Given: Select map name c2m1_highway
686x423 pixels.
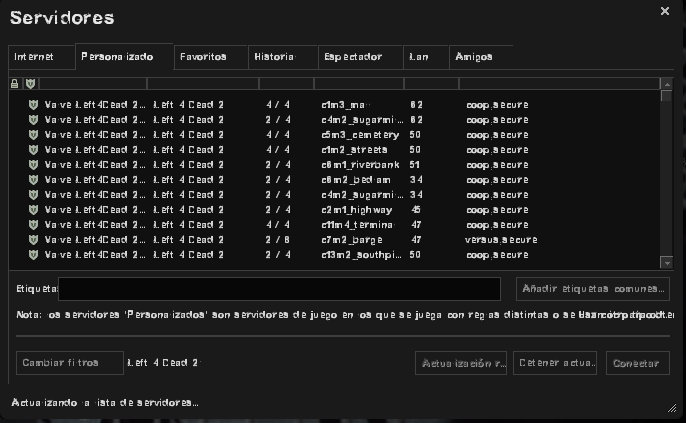Looking at the screenshot, I should coord(357,210).
